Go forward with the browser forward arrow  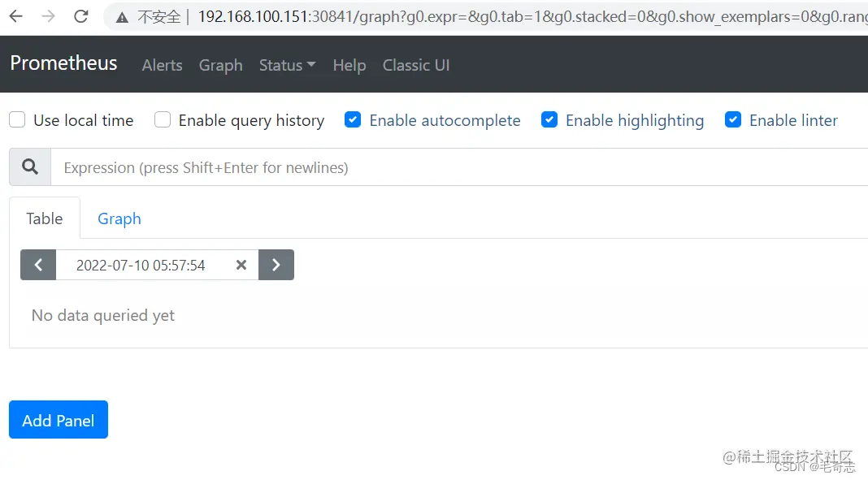(x=48, y=16)
